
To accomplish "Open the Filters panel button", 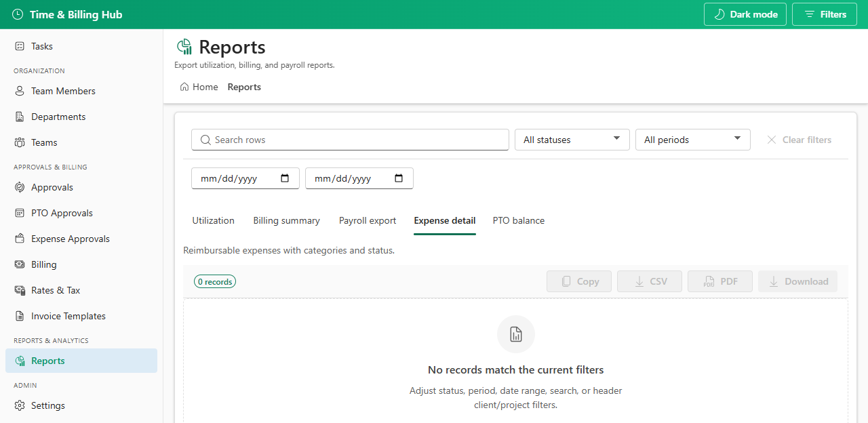I will pos(825,14).
